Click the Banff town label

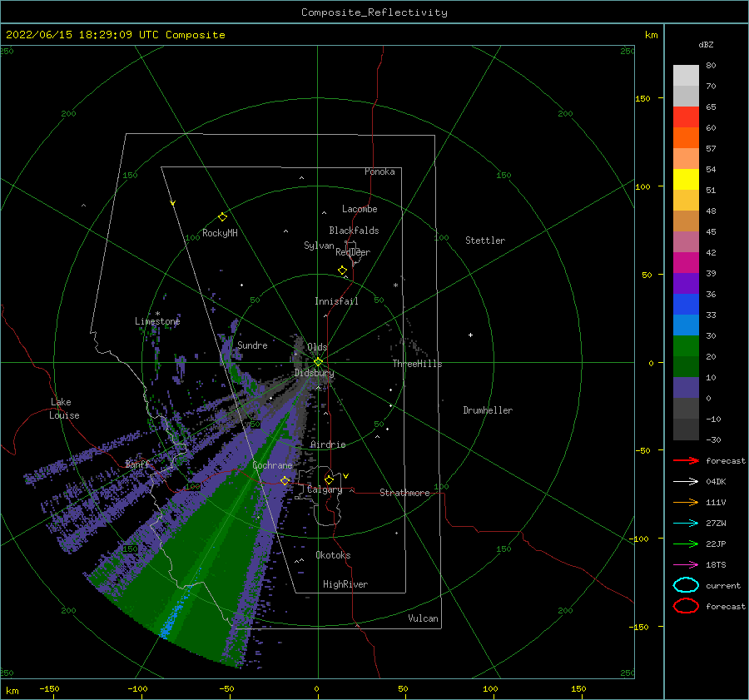pos(137,464)
